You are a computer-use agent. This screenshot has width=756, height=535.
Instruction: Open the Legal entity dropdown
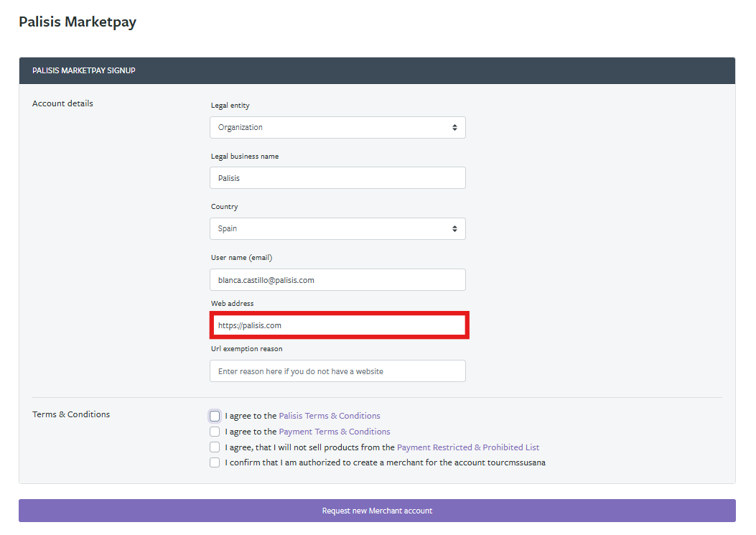click(x=337, y=127)
